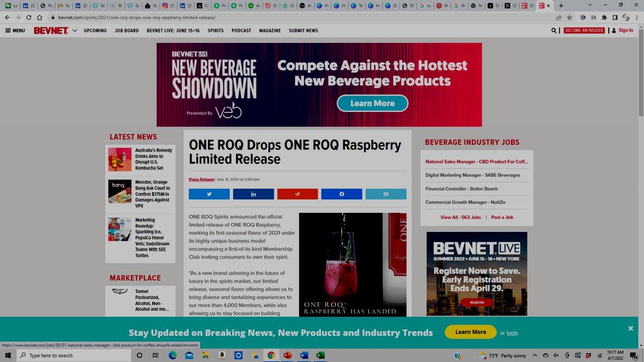
Task: Open Task View in the taskbar
Action: [155, 355]
